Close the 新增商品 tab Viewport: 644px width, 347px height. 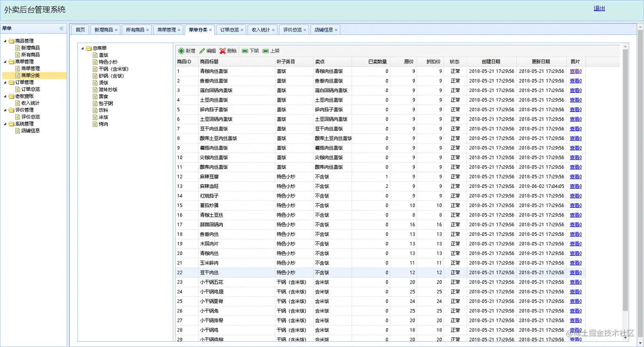pos(116,30)
